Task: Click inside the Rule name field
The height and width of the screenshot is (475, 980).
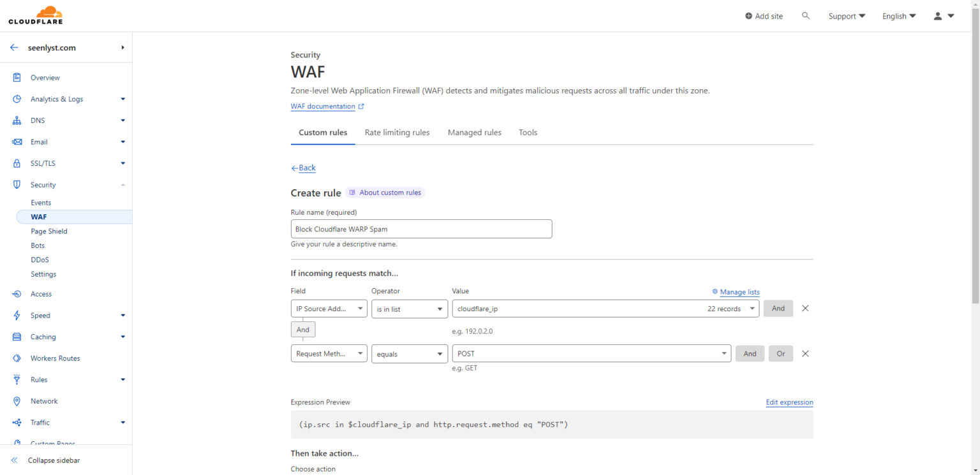Action: click(421, 228)
